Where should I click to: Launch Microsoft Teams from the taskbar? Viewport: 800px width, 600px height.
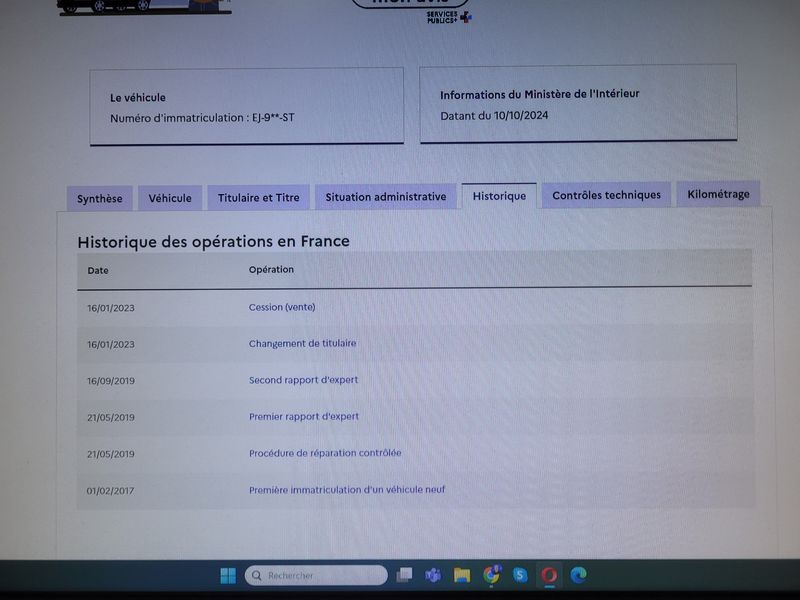pyautogui.click(x=433, y=575)
